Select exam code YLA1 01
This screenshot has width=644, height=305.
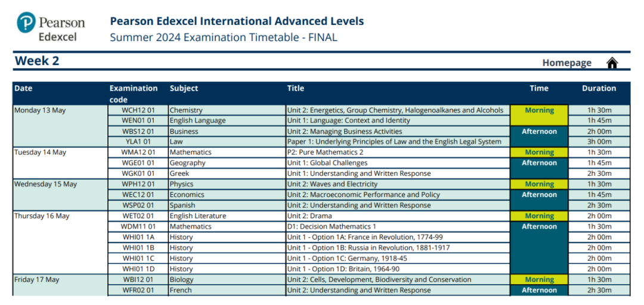(x=138, y=142)
